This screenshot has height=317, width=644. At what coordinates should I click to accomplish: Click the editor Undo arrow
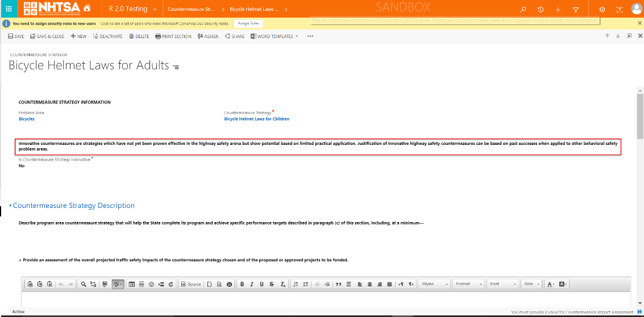(x=61, y=284)
